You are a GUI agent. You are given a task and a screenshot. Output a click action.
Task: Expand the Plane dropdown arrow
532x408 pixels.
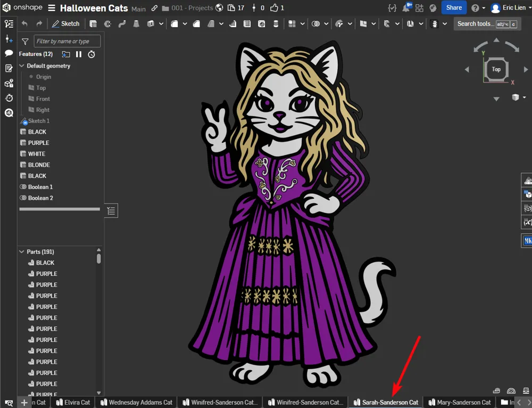click(x=373, y=24)
